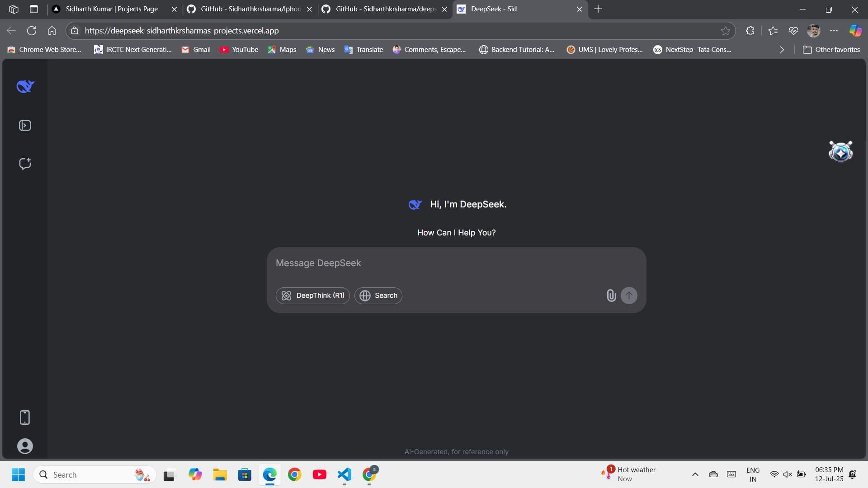Go to browser home page
Viewport: 868px width, 488px height.
52,31
